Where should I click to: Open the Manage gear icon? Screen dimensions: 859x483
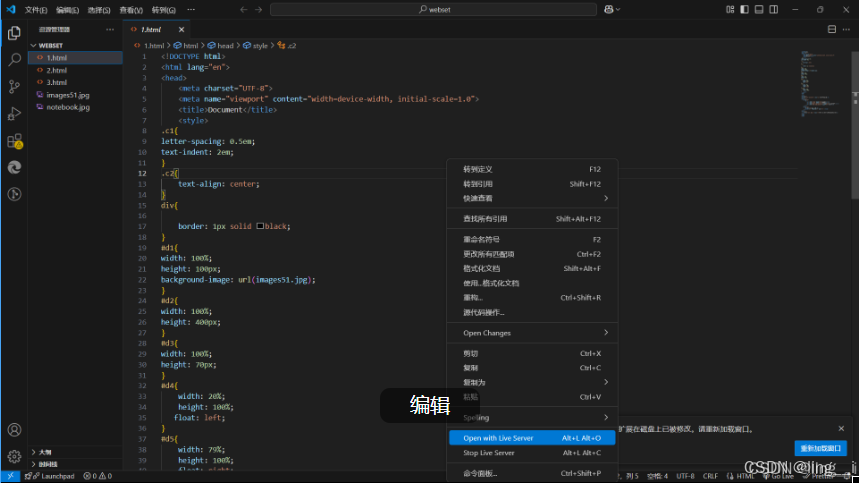[14, 456]
